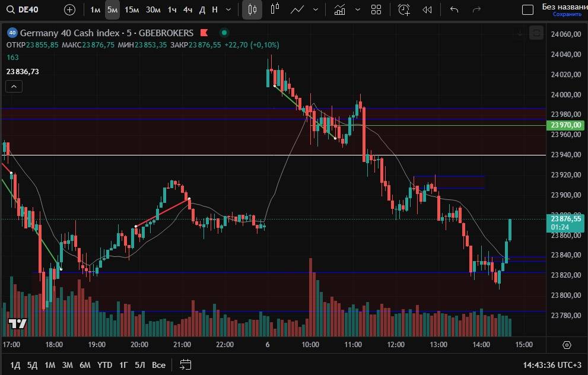This screenshot has height=375, width=588.
Task: Undo the last chart action
Action: (x=454, y=9)
